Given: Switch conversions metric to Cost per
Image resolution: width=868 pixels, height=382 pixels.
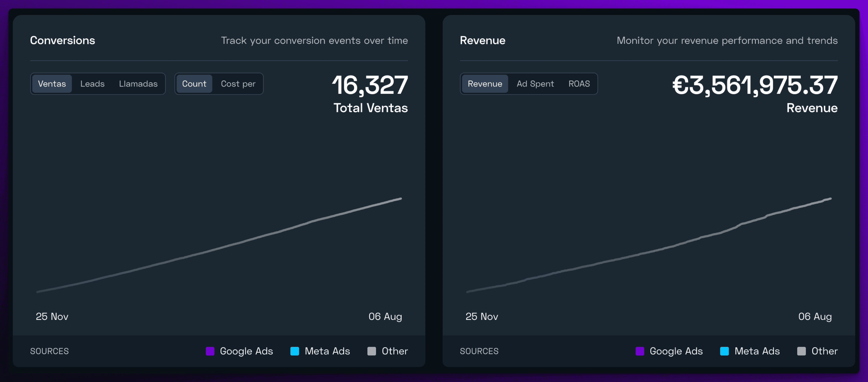Looking at the screenshot, I should tap(238, 84).
